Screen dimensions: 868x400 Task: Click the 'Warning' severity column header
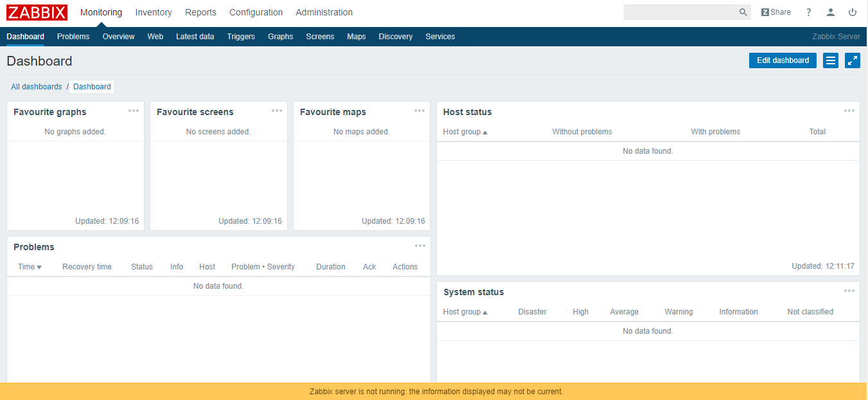(x=678, y=312)
